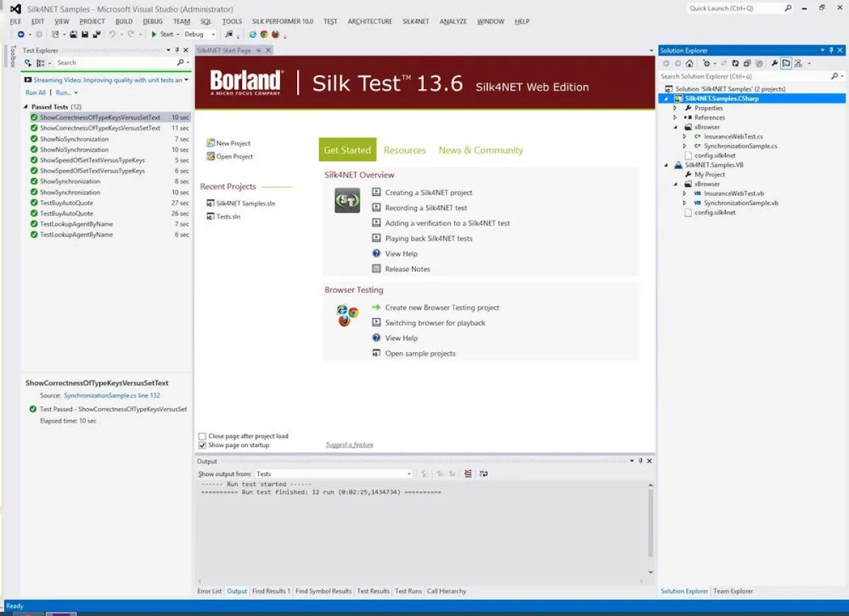Check the Close page after project load checkbox
The image size is (849, 616).
click(203, 436)
